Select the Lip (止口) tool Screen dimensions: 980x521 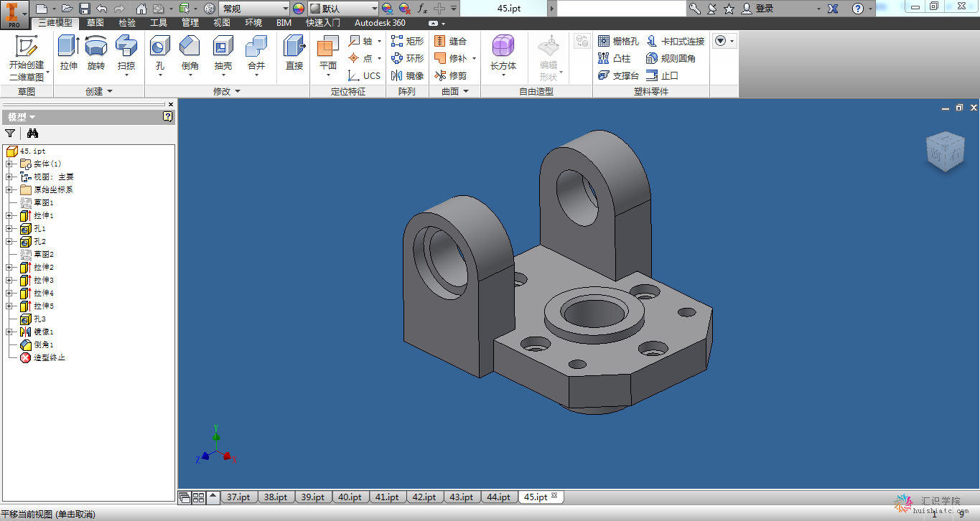[x=662, y=75]
